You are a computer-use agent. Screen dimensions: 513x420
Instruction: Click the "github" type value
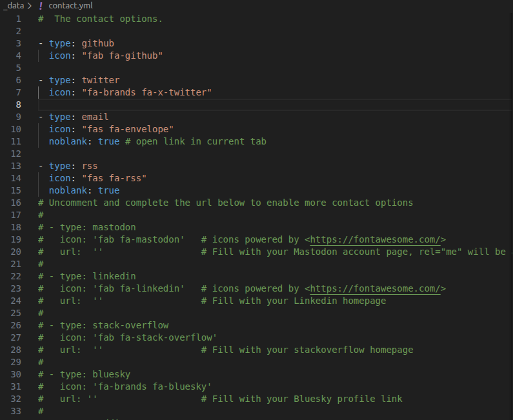click(97, 43)
